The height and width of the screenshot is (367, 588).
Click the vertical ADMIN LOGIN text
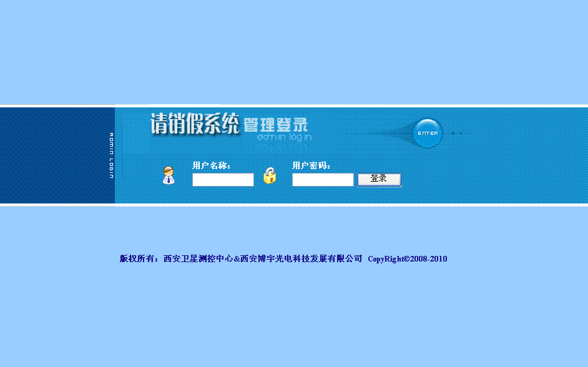pos(111,155)
